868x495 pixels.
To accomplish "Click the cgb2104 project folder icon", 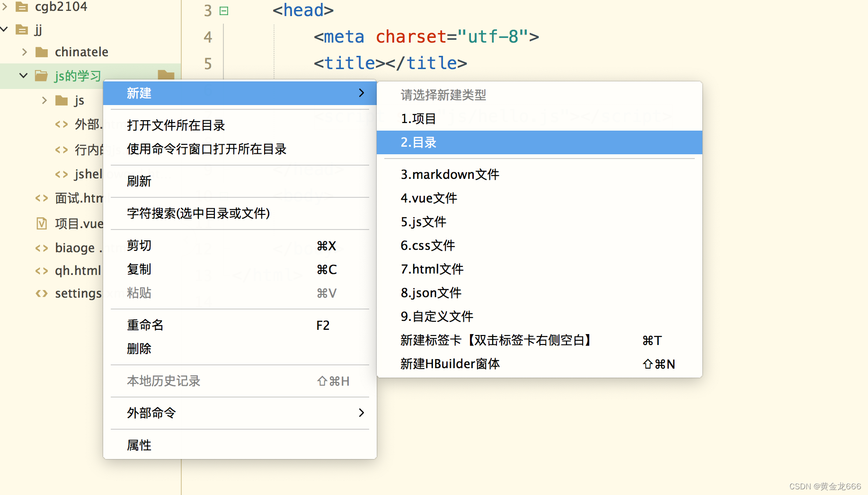I will pos(22,7).
